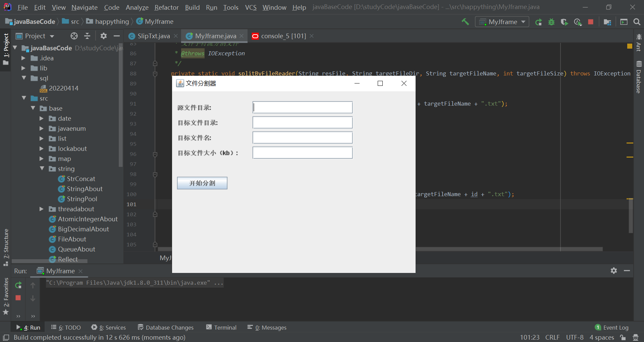This screenshot has width=644, height=342.
Task: Expand the lib folder
Action: [x=23, y=68]
